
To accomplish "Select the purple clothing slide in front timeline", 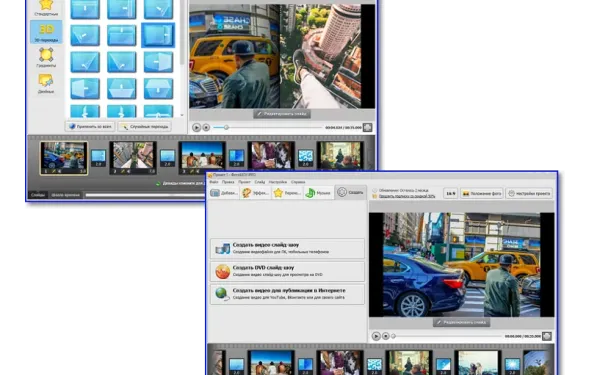I will click(340, 363).
